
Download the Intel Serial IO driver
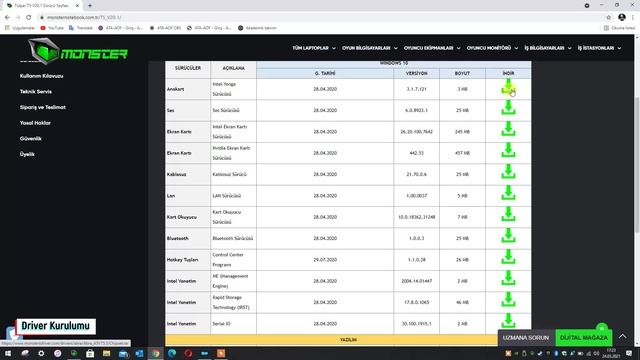tap(508, 321)
